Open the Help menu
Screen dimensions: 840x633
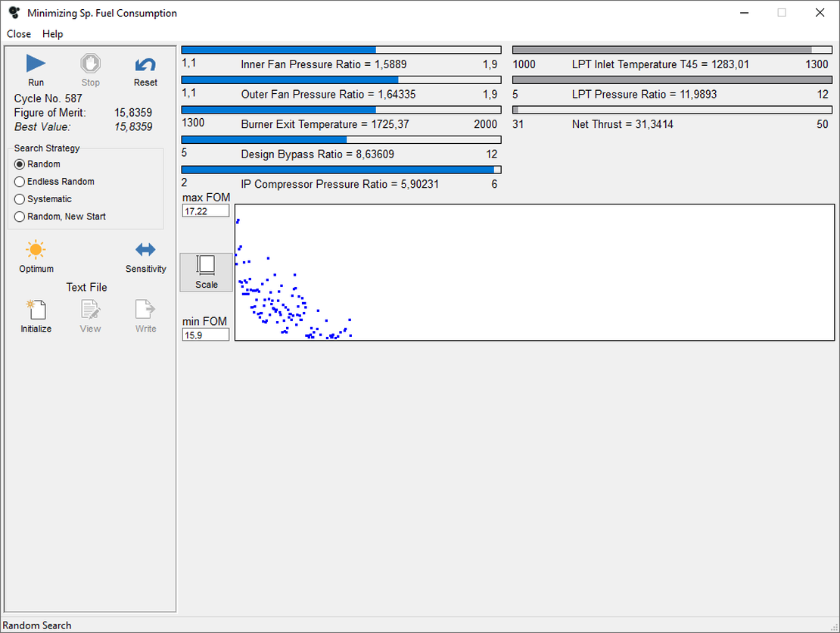[x=53, y=34]
